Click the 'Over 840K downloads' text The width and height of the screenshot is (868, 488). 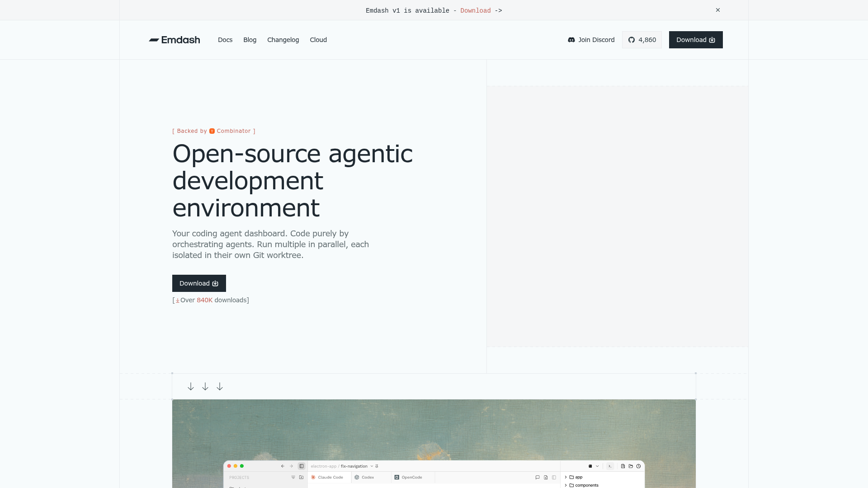211,300
